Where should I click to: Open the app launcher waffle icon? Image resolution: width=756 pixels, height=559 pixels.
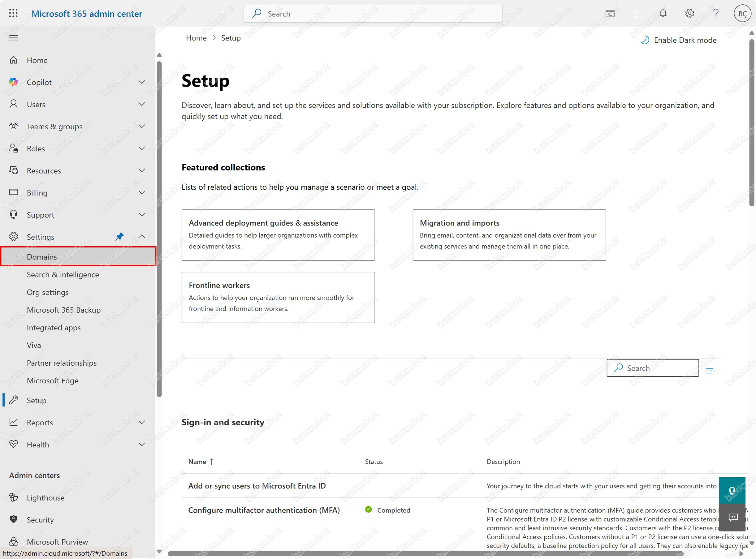click(13, 13)
